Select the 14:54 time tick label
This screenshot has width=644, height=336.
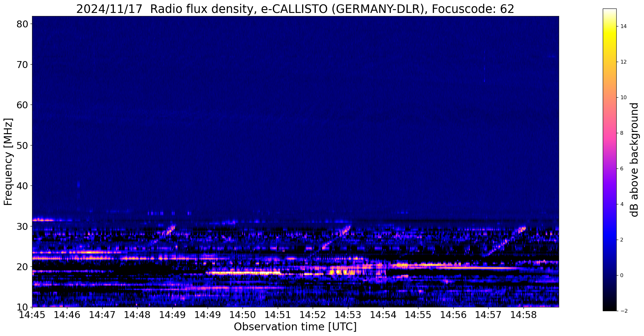383,315
